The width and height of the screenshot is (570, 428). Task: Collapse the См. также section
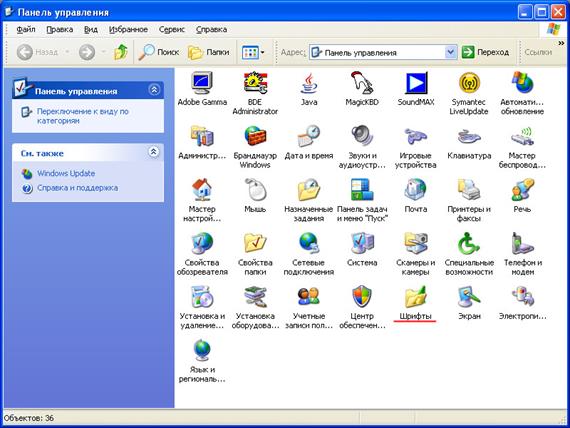click(154, 152)
